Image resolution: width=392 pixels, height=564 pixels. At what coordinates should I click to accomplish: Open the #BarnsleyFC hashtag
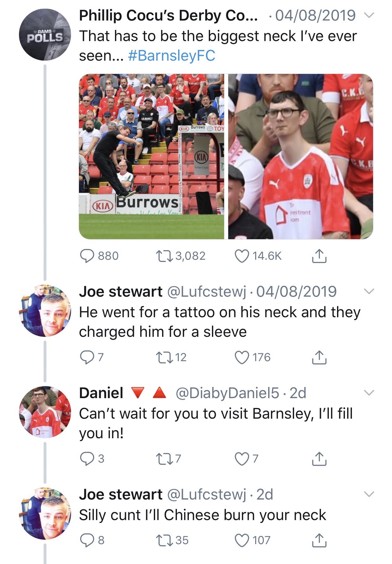coord(172,56)
